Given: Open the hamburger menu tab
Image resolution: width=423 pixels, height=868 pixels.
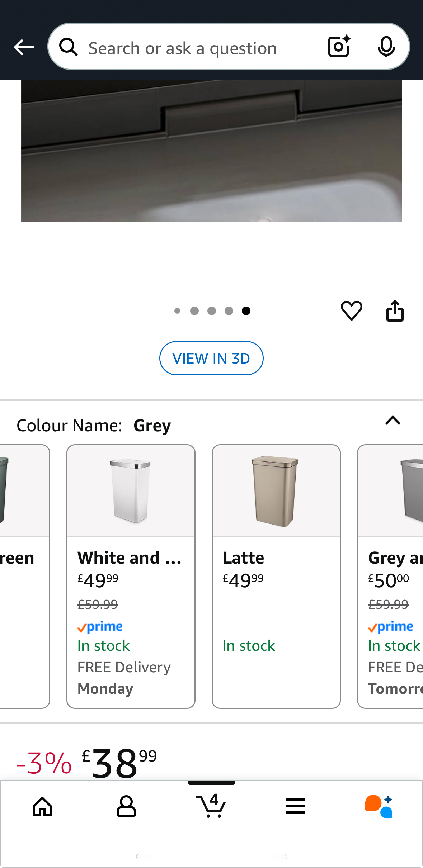Looking at the screenshot, I should 295,806.
